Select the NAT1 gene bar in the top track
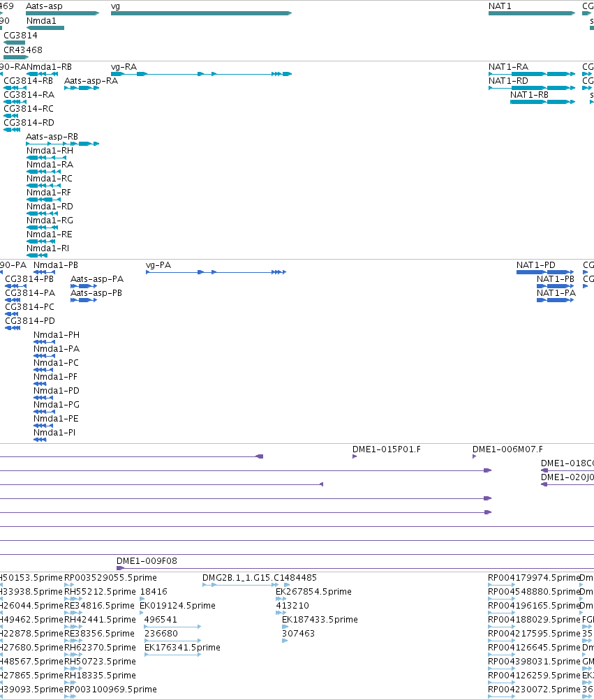This screenshot has height=700, width=594. coord(532,13)
